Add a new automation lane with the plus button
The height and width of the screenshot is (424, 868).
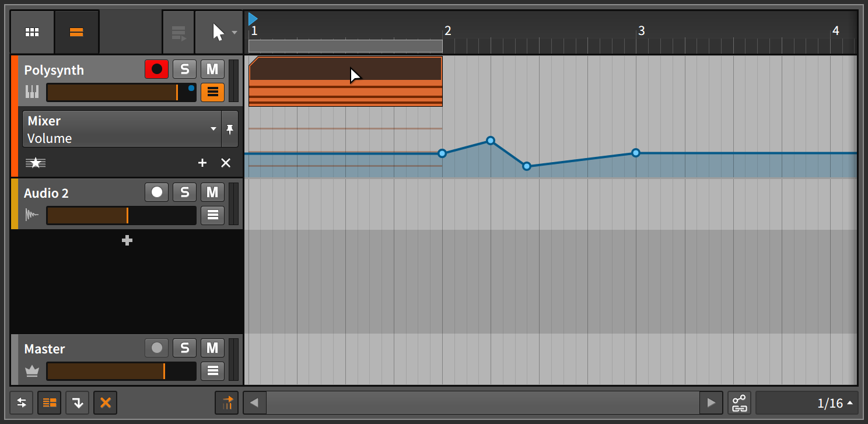point(202,163)
